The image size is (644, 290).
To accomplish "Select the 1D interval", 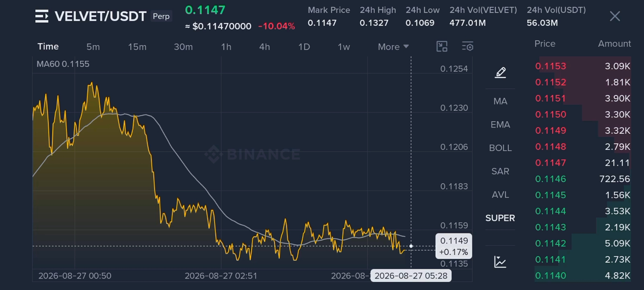I will point(304,47).
